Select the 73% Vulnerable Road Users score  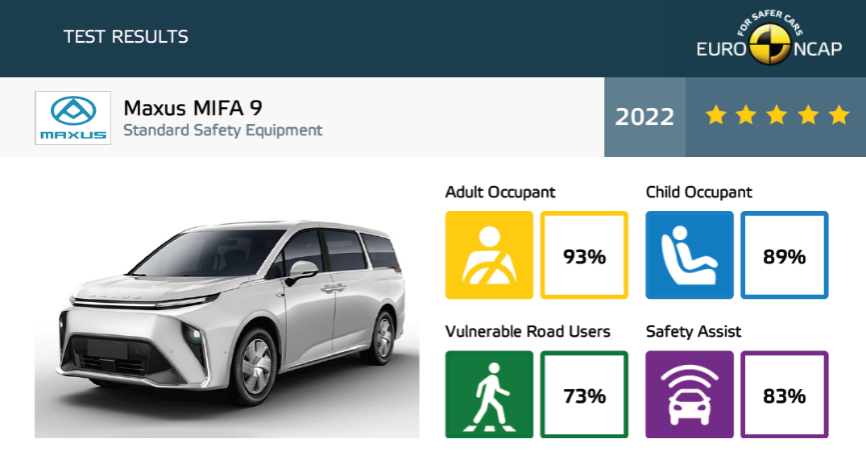(584, 395)
